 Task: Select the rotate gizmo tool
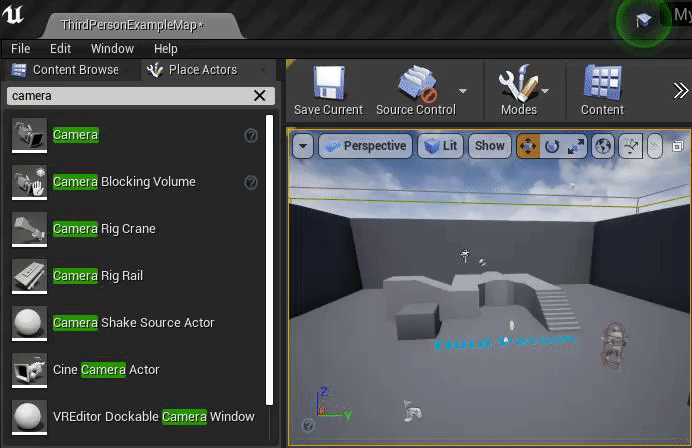(552, 146)
